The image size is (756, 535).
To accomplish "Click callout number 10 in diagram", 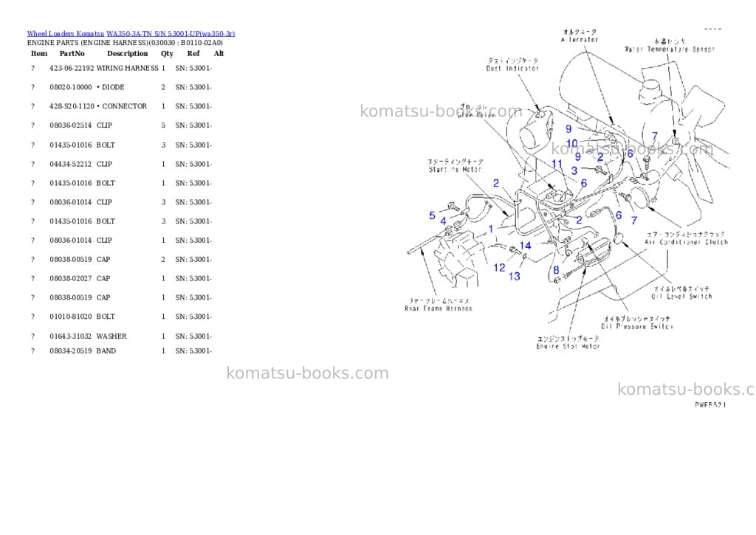I will point(572,143).
